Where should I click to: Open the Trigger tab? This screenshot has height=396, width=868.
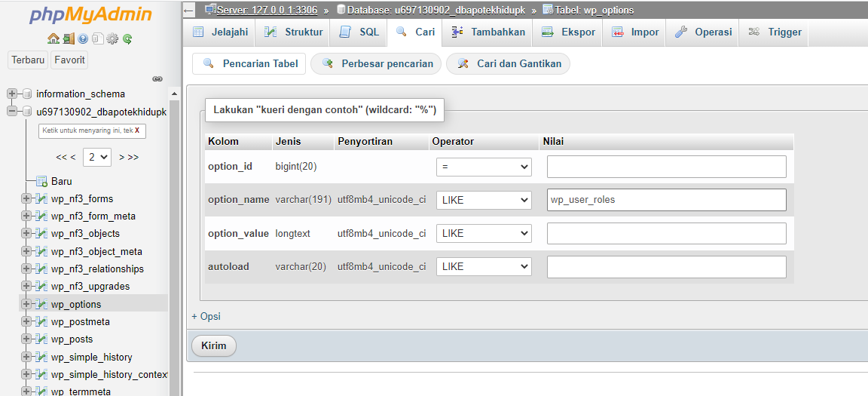[775, 32]
